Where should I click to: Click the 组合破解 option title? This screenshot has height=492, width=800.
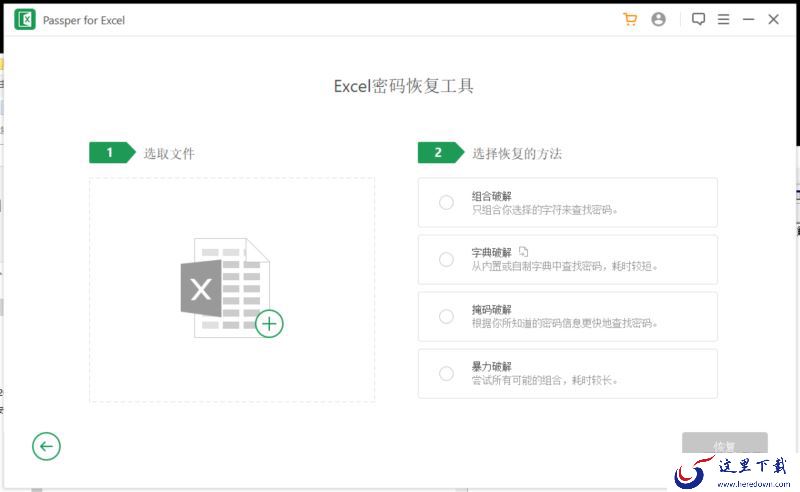491,196
